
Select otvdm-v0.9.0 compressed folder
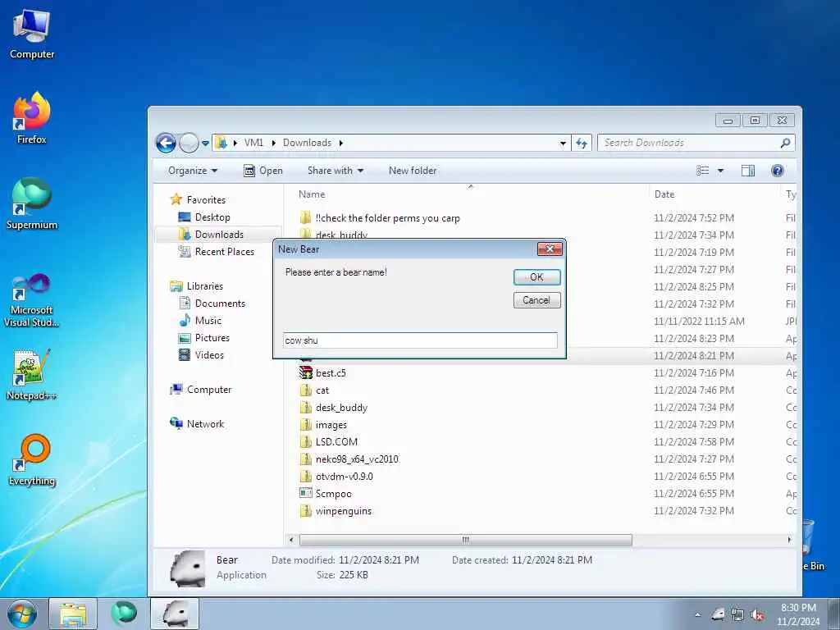tap(344, 477)
